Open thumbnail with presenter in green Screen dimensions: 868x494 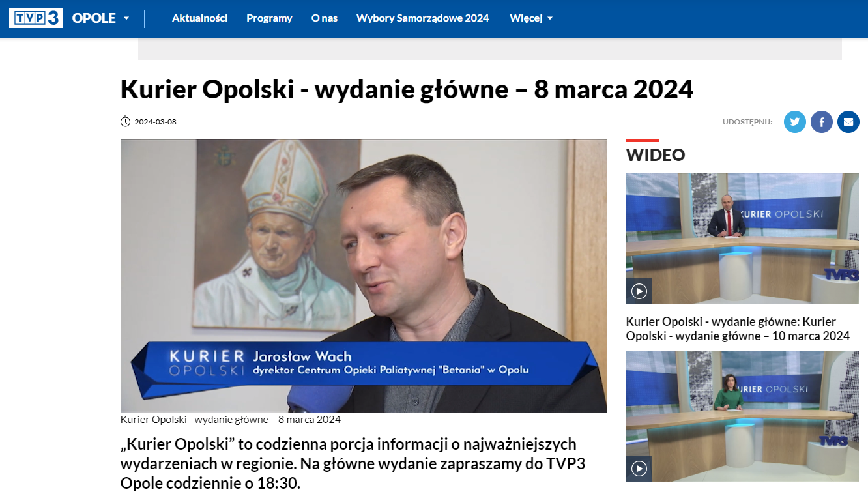coord(742,416)
